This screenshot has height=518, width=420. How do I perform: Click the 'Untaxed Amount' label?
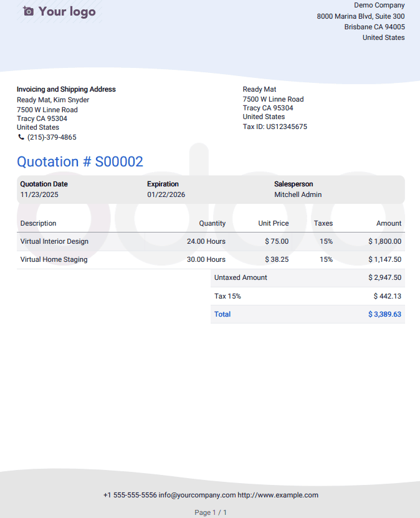pos(241,278)
